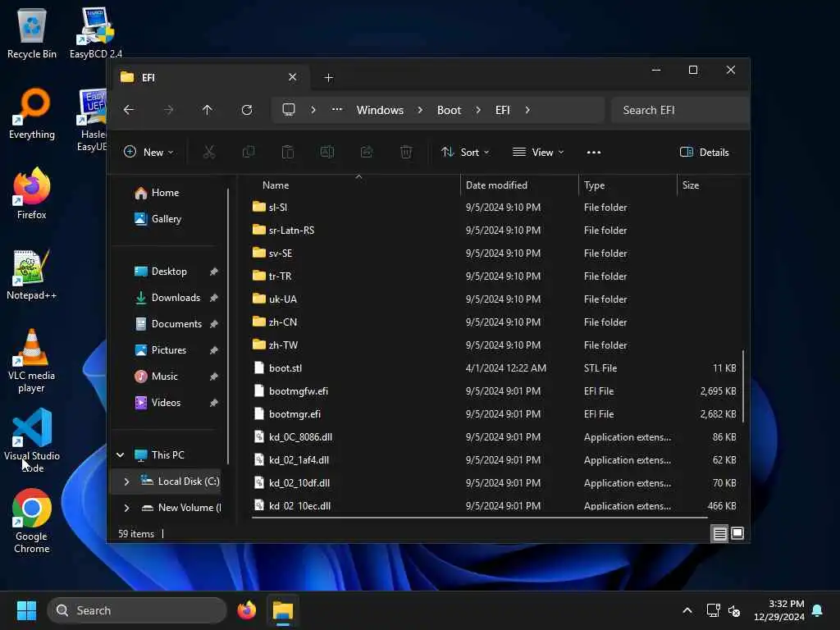
Task: Open EasyBCD 2.4 desktop shortcut
Action: coord(95,33)
